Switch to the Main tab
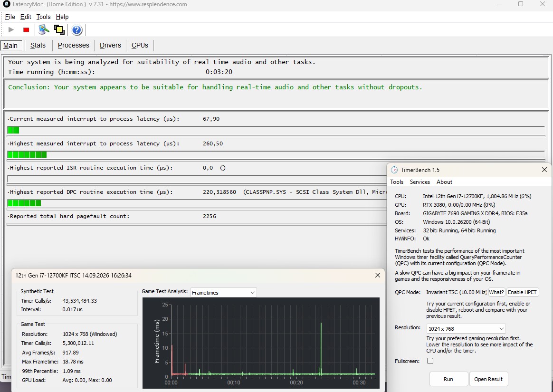Image resolution: width=553 pixels, height=392 pixels. (10, 46)
